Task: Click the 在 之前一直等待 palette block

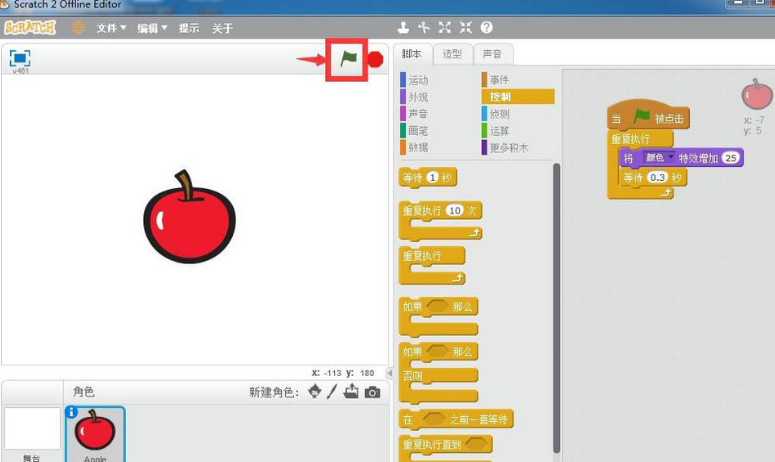Action: [456, 420]
